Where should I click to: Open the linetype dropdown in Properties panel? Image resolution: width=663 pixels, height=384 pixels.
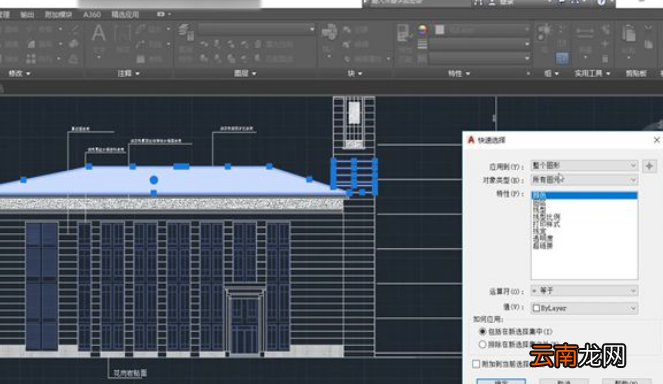tap(479, 58)
